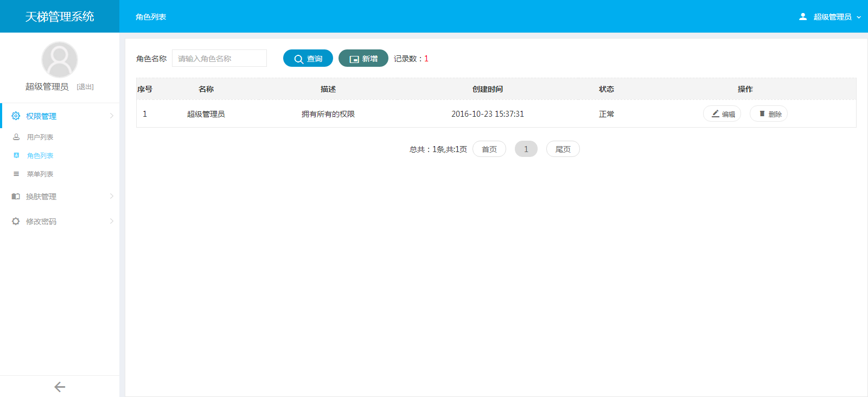Collapse sidebar with the back arrow
868x397 pixels.
60,387
